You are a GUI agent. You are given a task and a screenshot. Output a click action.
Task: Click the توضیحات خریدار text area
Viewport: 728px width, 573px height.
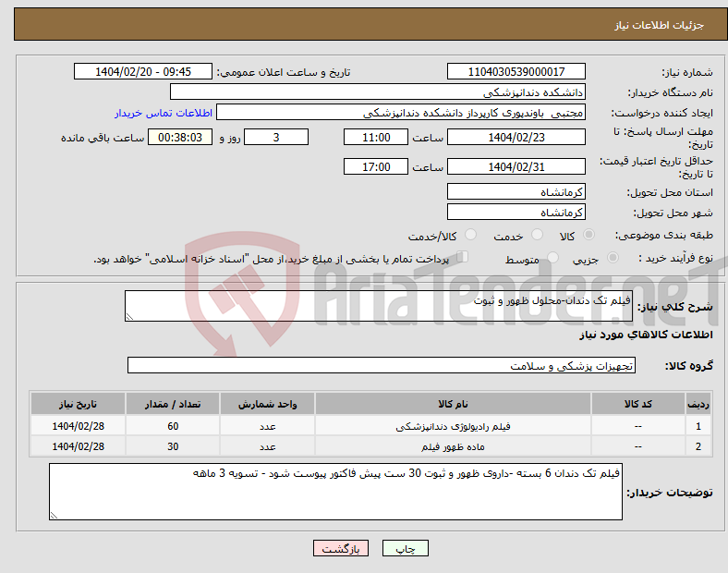(335, 492)
